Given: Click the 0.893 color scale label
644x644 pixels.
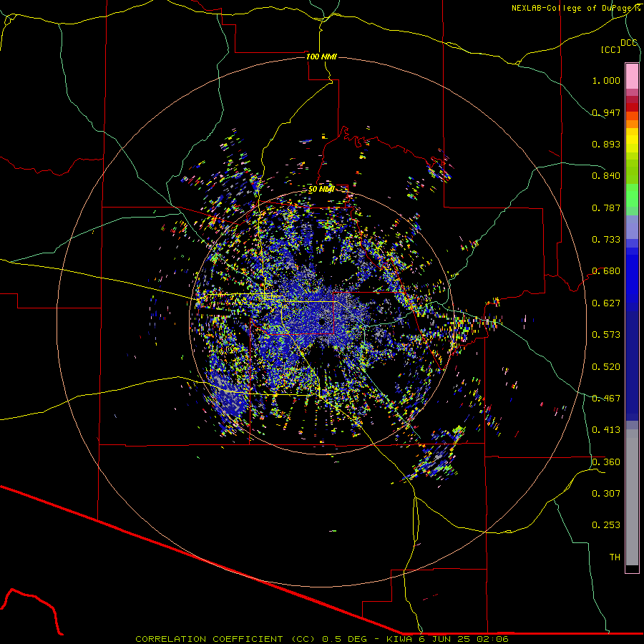Looking at the screenshot, I should pyautogui.click(x=606, y=144).
